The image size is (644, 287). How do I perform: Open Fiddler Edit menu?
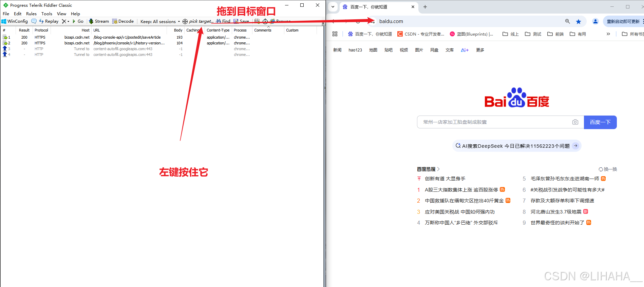[18, 14]
